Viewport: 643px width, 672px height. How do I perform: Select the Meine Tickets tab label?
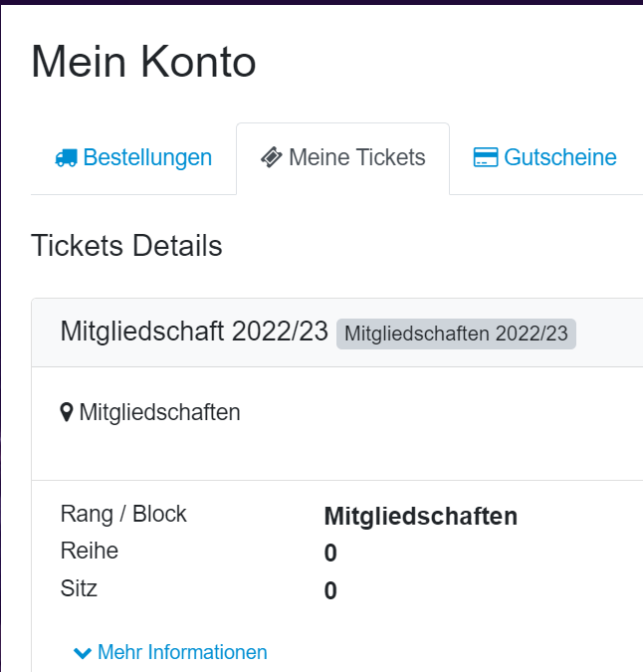pyautogui.click(x=357, y=157)
